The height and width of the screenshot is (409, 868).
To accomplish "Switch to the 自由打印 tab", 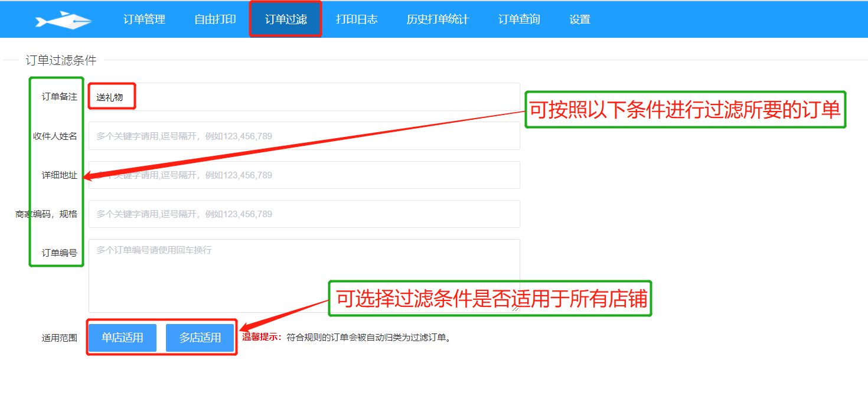I will 215,19.
